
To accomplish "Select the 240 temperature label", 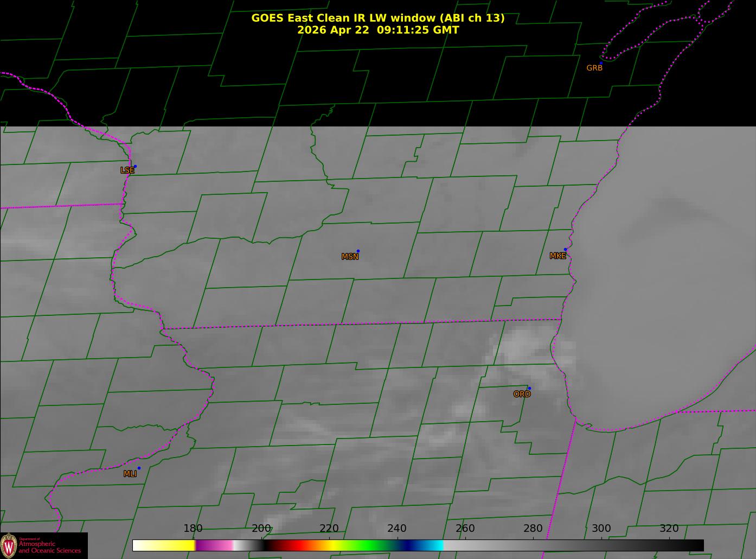I will [397, 528].
